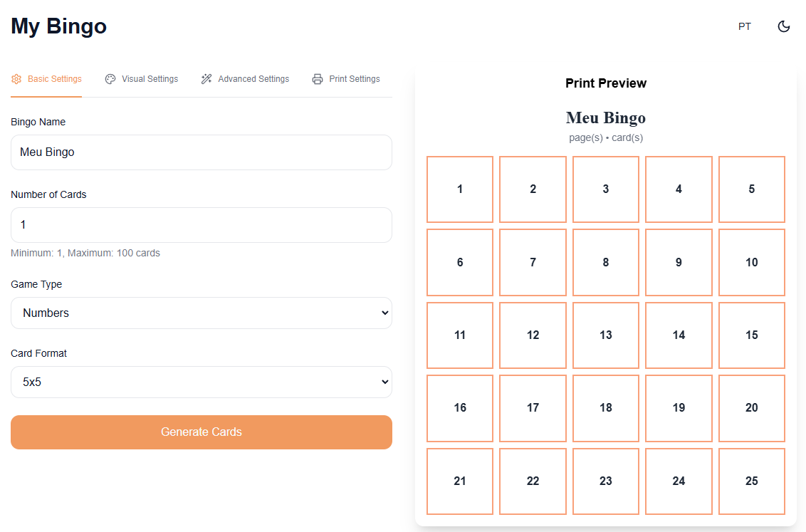
Task: Open the Print Settings tab
Action: [x=346, y=79]
